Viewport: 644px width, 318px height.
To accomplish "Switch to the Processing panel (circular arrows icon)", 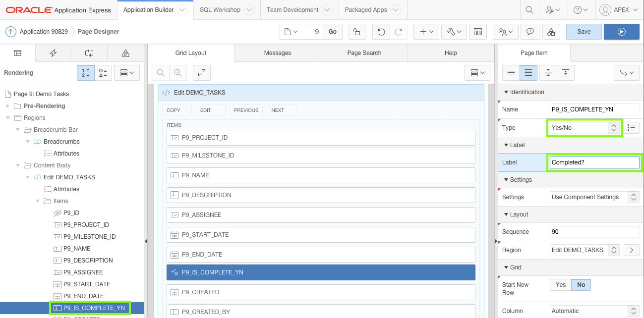I will 89,53.
